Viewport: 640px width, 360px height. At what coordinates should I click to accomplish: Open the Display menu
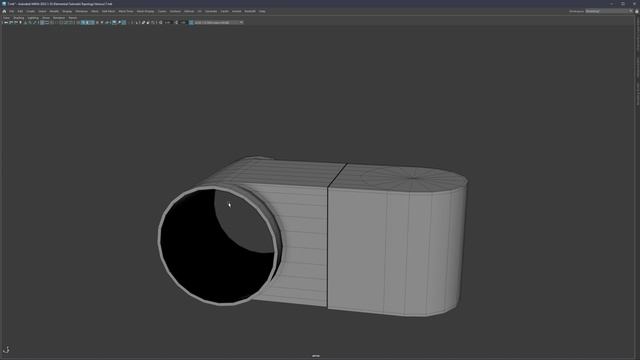[67, 11]
